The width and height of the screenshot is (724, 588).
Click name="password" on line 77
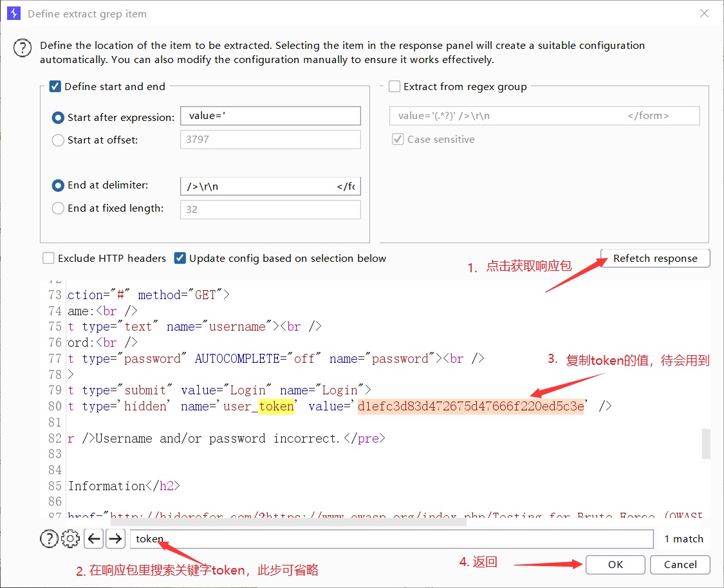coord(382,358)
